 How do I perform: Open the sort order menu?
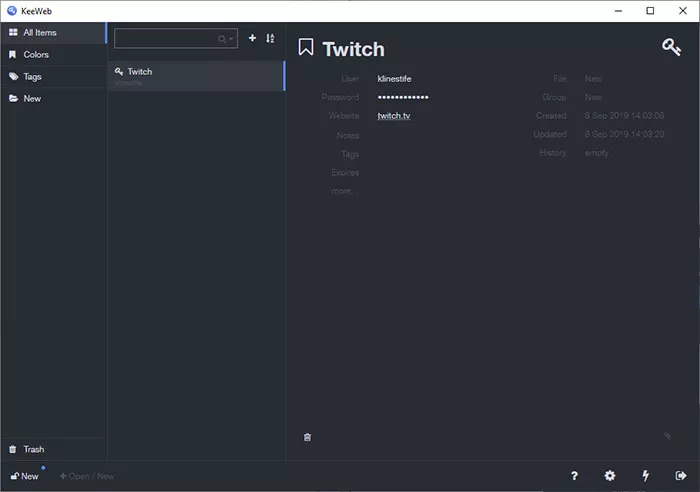pos(270,38)
